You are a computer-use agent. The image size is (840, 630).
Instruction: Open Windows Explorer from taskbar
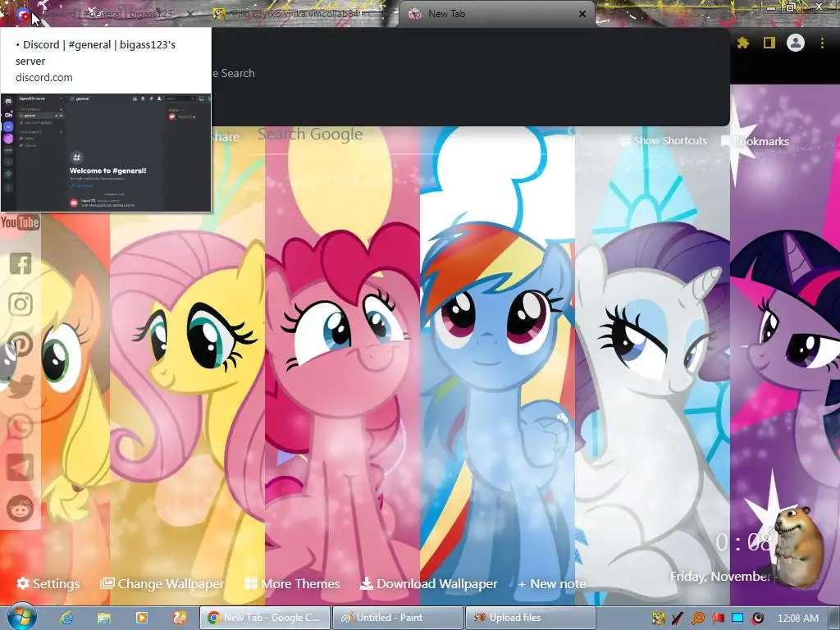pyautogui.click(x=104, y=618)
